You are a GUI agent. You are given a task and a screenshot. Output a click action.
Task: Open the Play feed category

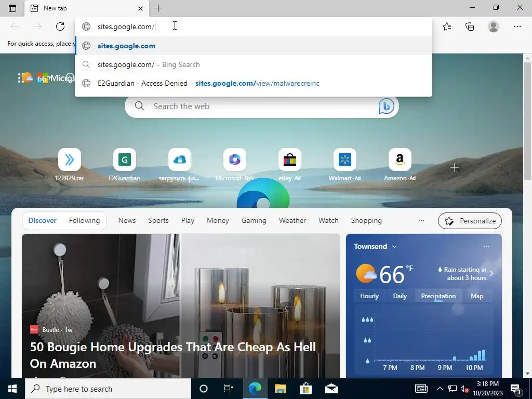[x=188, y=220]
